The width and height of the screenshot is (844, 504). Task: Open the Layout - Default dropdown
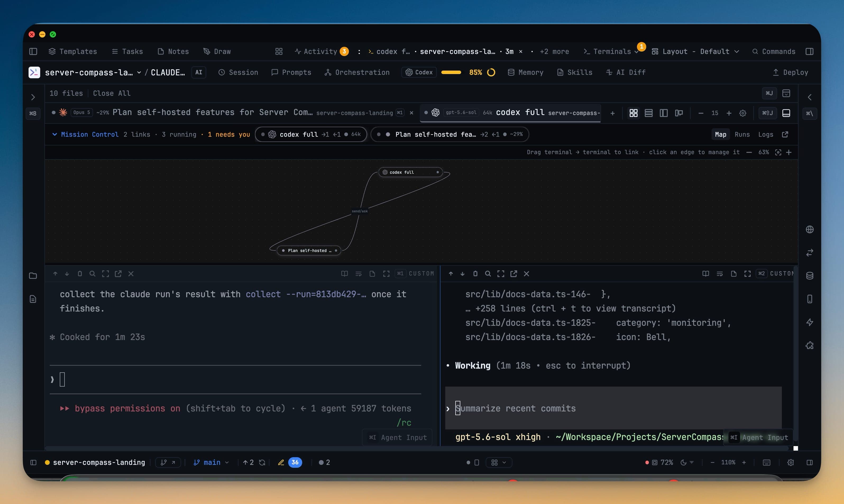click(x=695, y=51)
